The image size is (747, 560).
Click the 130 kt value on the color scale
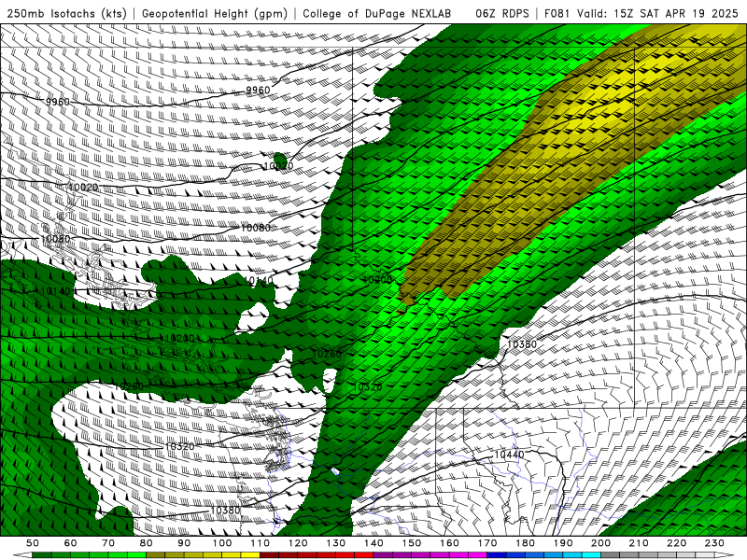tap(336, 543)
